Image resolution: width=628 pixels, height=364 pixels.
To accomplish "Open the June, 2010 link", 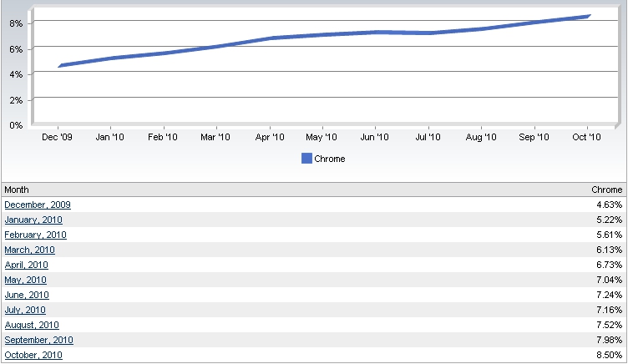I will click(27, 295).
